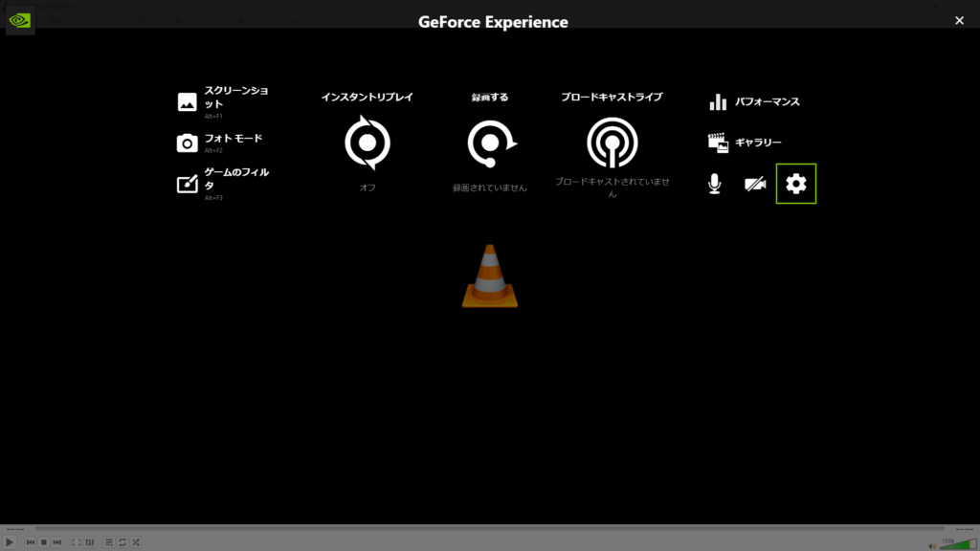Image resolution: width=980 pixels, height=551 pixels.
Task: Open ギャラリー gallery
Action: pyautogui.click(x=745, y=143)
